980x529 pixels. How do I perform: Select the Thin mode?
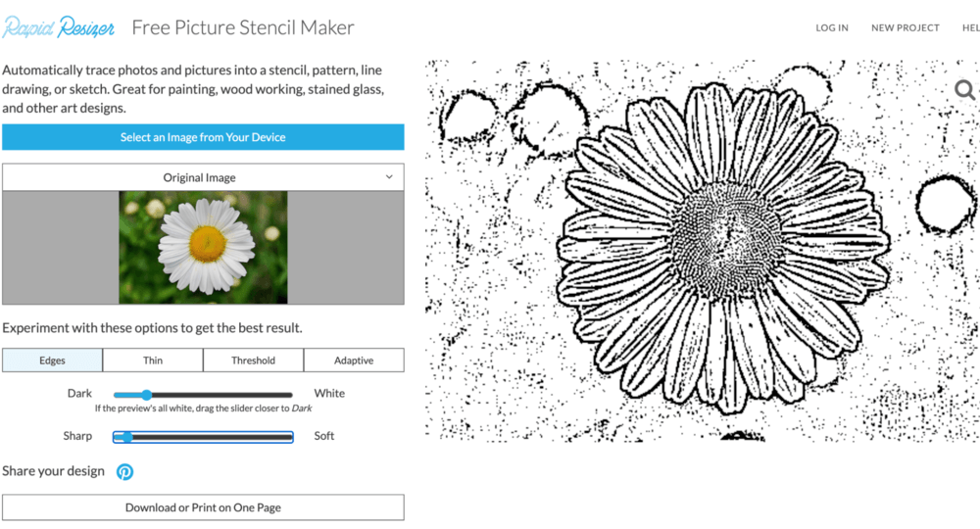(153, 361)
